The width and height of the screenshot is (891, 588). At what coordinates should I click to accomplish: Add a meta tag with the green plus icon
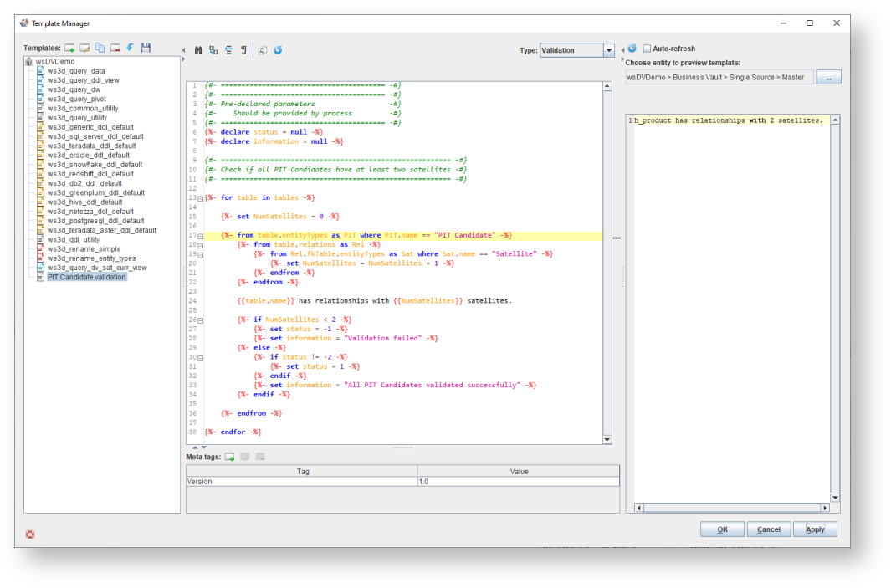pyautogui.click(x=229, y=457)
